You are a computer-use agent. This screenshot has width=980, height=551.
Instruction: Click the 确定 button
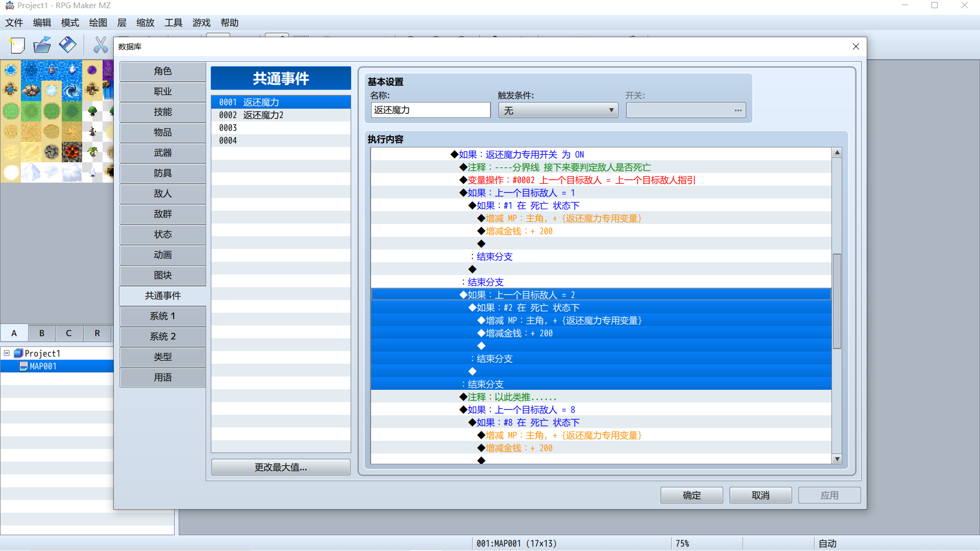click(x=692, y=495)
